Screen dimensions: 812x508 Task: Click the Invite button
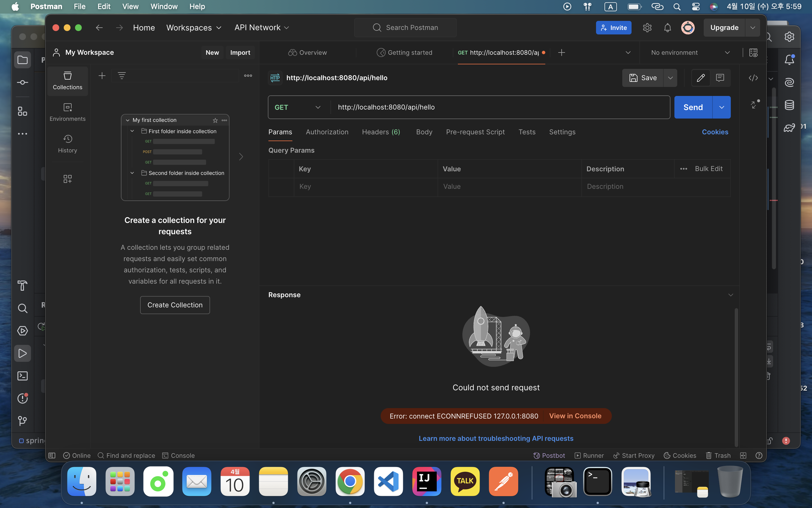[614, 28]
